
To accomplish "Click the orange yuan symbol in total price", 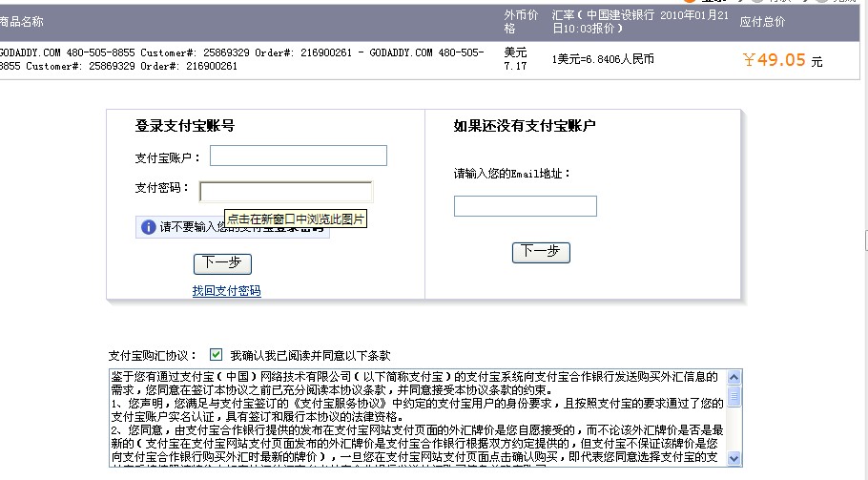I will coord(750,60).
